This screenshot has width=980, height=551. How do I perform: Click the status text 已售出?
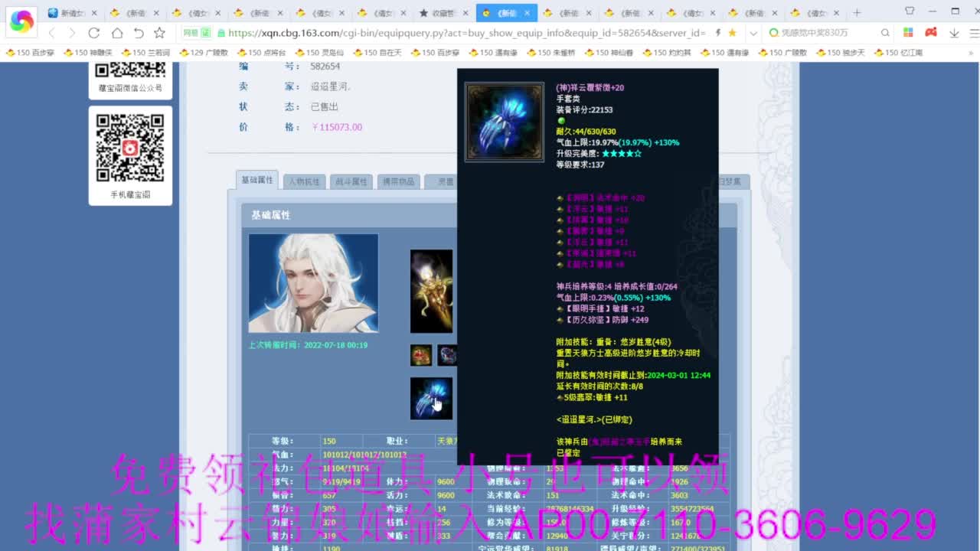tap(324, 107)
